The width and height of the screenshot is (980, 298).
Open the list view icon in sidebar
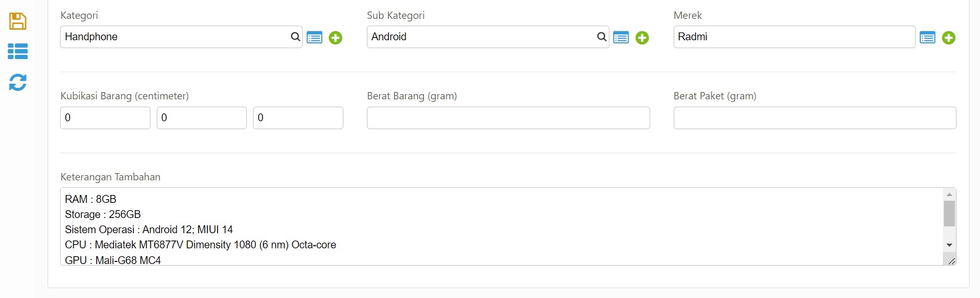click(18, 51)
